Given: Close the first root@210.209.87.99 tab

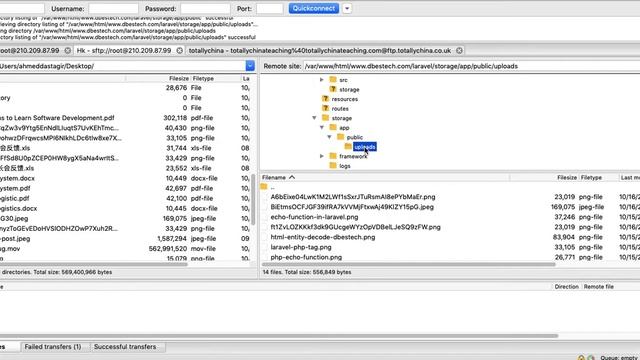Looking at the screenshot, I should pyautogui.click(x=68, y=51).
